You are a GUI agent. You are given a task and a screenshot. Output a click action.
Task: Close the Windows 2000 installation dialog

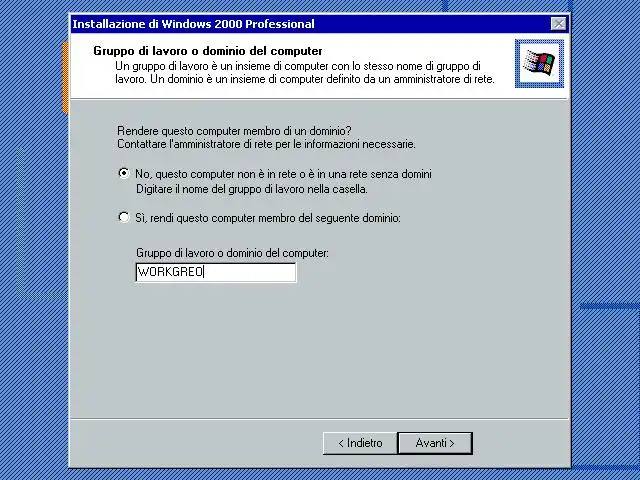[x=558, y=24]
